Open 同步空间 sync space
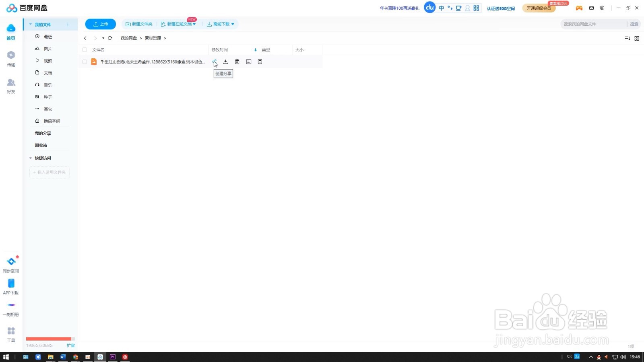 click(x=11, y=265)
